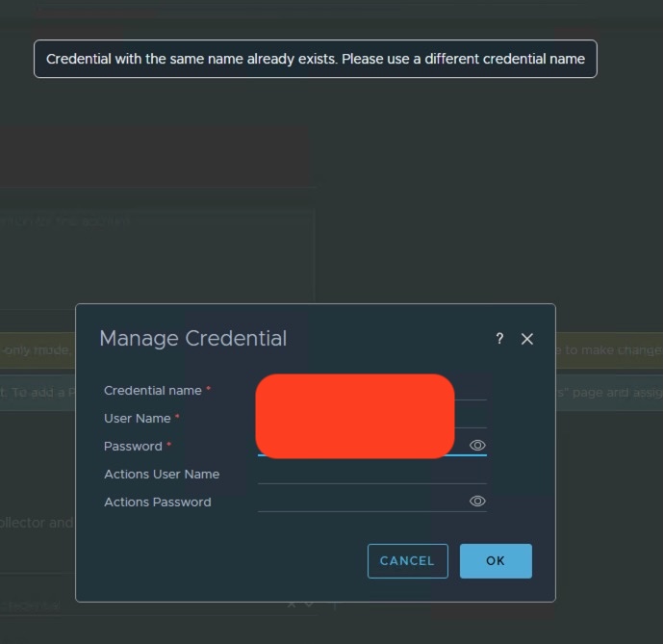Reveal the Actions Password value
Image resolution: width=663 pixels, height=644 pixels.
[477, 502]
